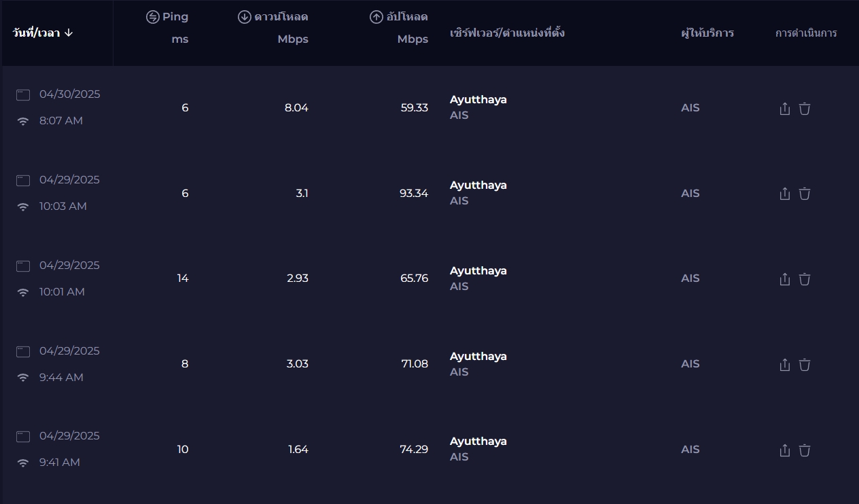Select download value 8.04
The image size is (859, 504).
tap(296, 108)
